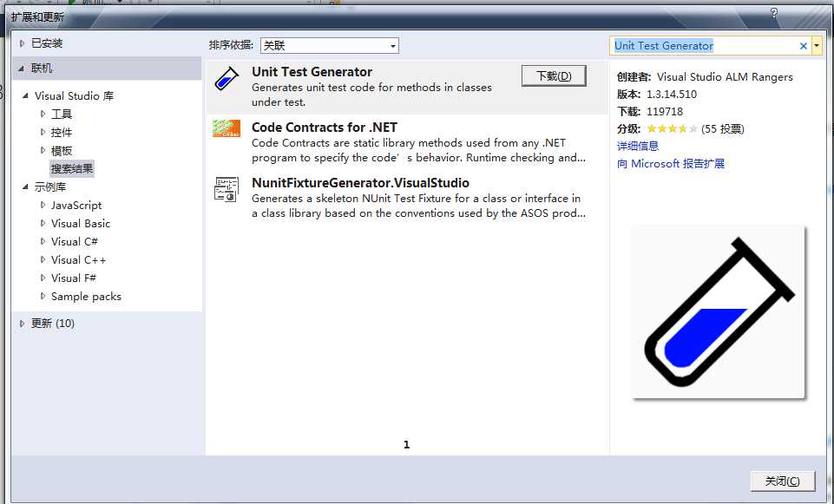Select the 示例库 label
Viewport: 834px width, 504px height.
50,187
